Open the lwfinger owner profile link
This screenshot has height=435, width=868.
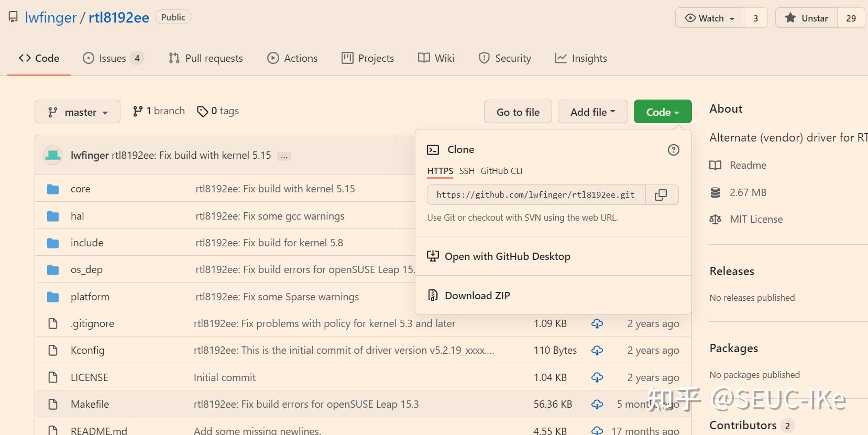(x=51, y=17)
